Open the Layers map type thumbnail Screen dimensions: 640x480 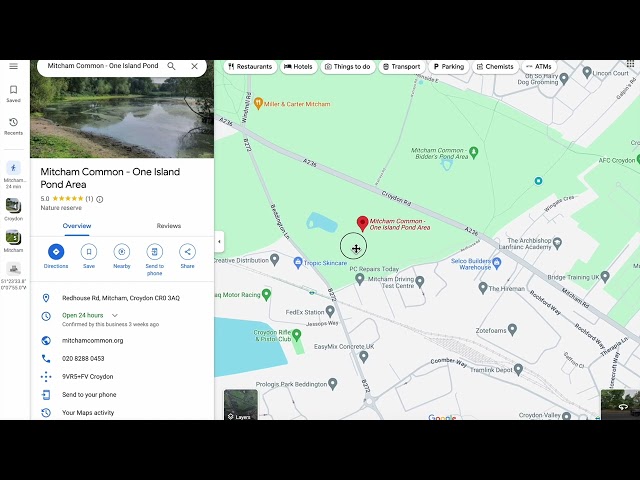[241, 404]
